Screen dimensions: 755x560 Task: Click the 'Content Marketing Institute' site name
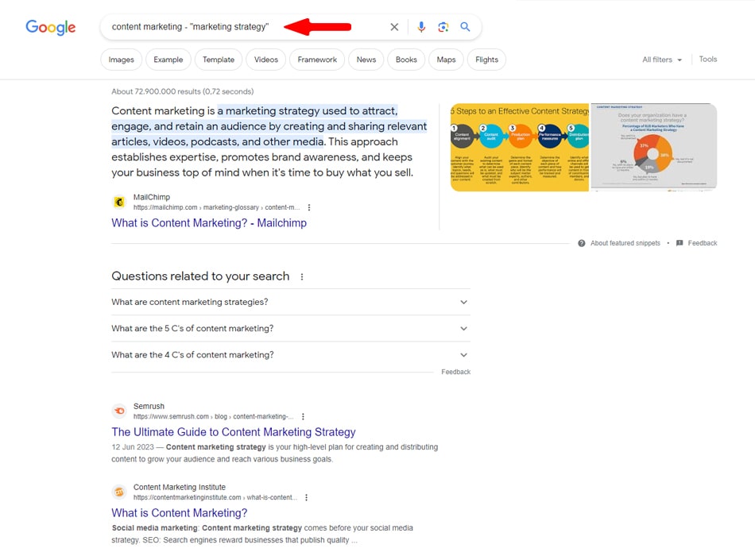click(180, 488)
